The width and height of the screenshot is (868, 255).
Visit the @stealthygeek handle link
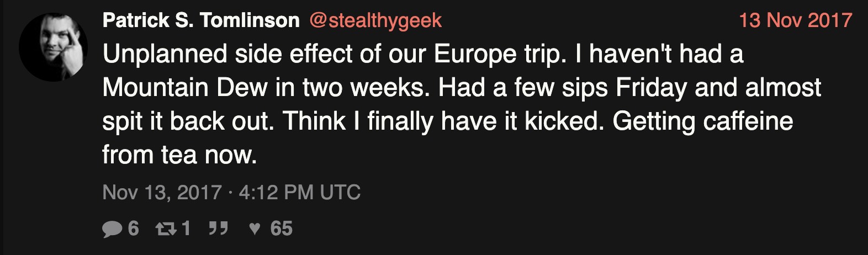tap(375, 20)
